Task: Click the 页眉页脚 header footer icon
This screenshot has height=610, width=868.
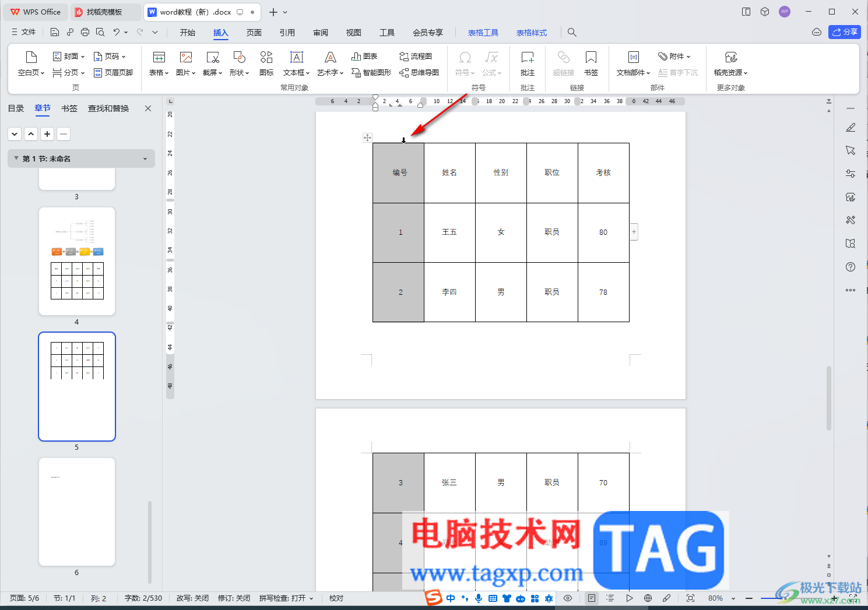Action: click(x=113, y=73)
